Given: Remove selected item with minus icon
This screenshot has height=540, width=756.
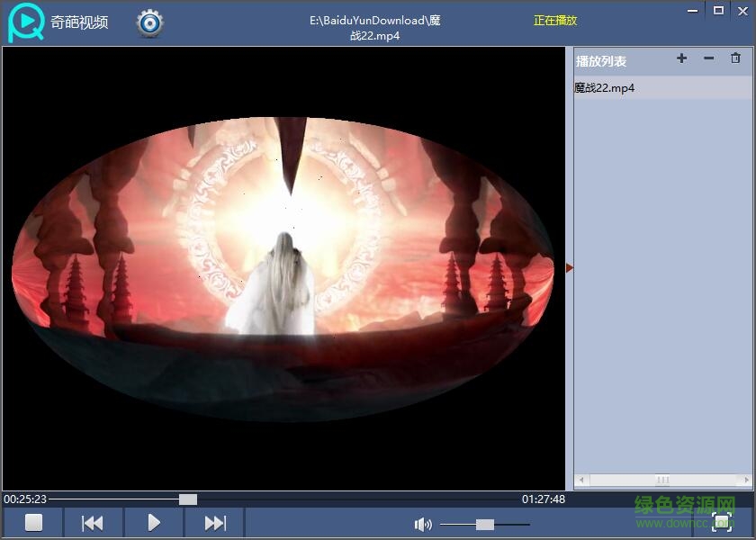Looking at the screenshot, I should (708, 58).
